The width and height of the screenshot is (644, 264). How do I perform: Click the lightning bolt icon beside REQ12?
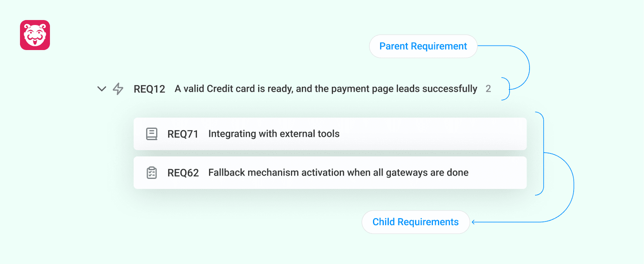click(x=118, y=88)
